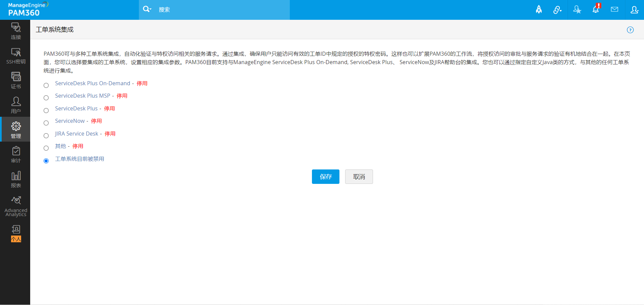Click 停用 status next to ServiceNow
The height and width of the screenshot is (305, 644).
[x=96, y=121]
